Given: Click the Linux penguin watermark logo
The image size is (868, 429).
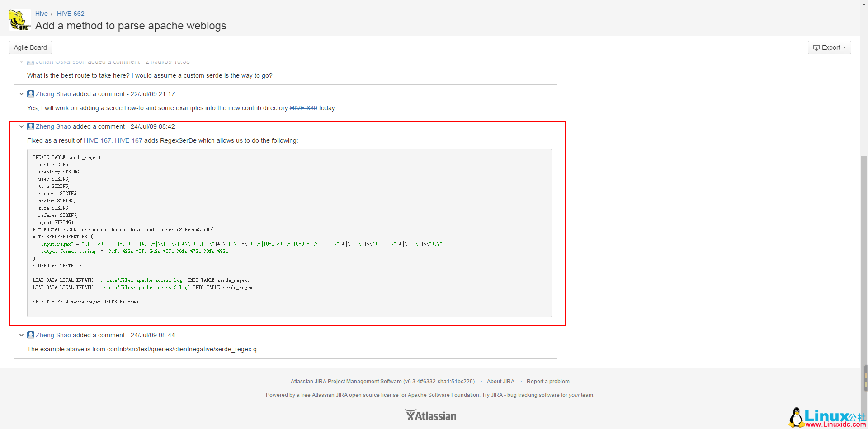Looking at the screenshot, I should click(796, 417).
